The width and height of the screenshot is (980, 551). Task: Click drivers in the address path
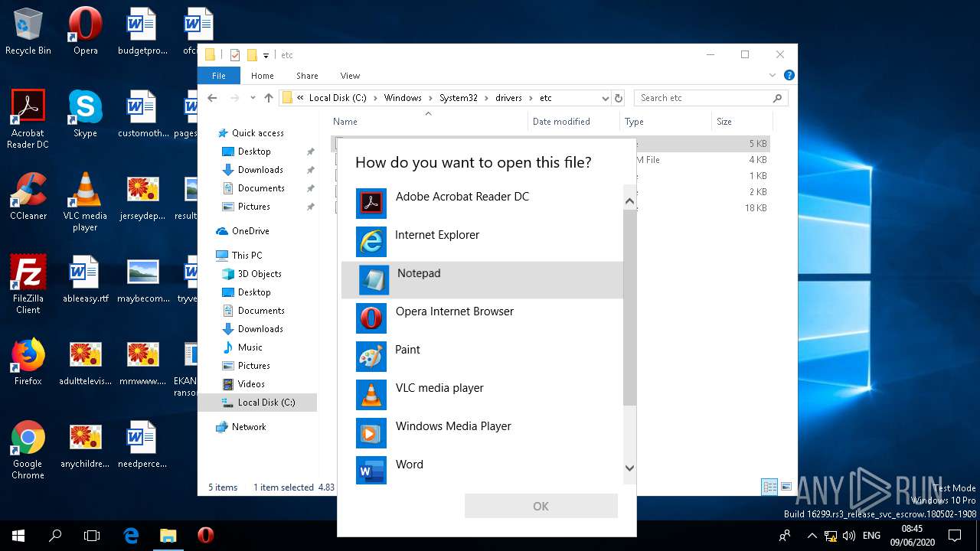tap(508, 98)
